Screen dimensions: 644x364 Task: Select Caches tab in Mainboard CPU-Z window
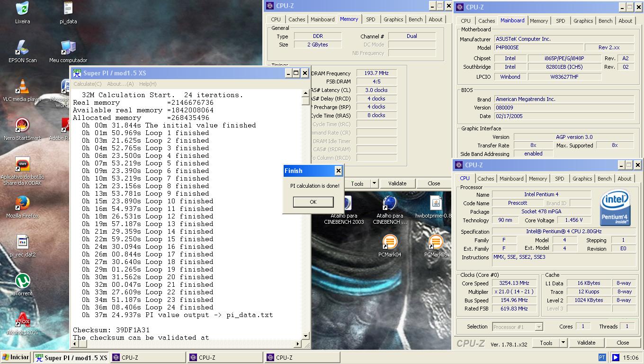[x=486, y=21]
